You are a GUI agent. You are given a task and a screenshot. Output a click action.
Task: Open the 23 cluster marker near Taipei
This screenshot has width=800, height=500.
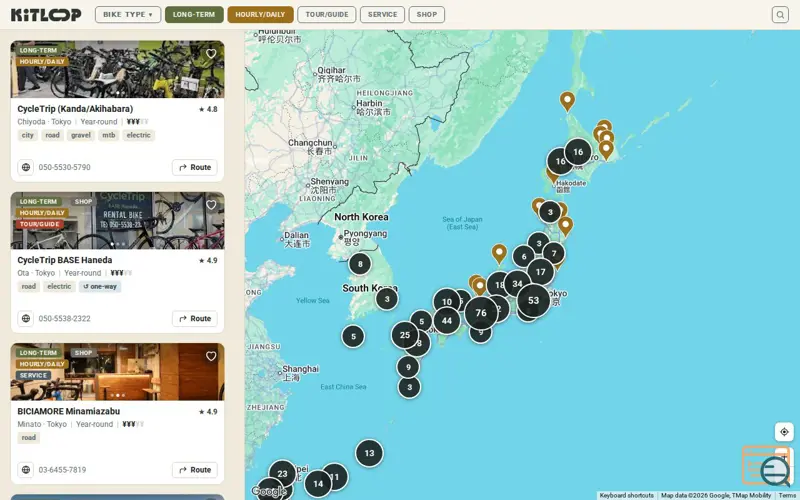[282, 473]
